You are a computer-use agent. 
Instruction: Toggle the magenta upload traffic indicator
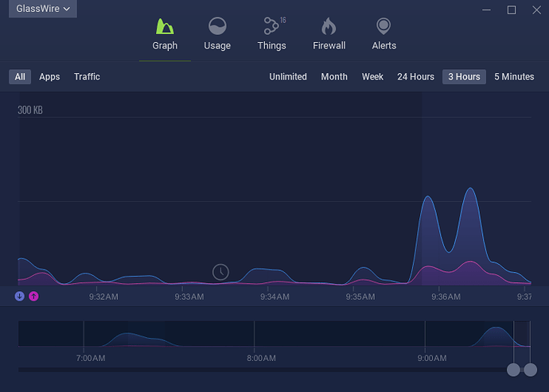33,297
